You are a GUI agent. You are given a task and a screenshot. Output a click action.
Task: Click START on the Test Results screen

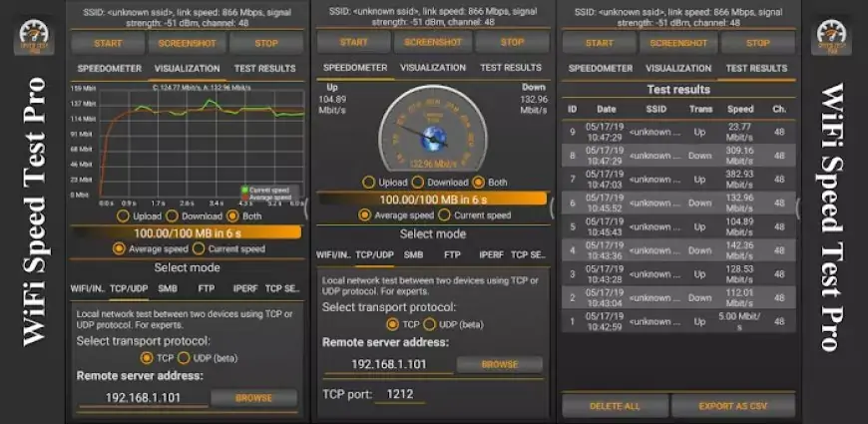pyautogui.click(x=599, y=43)
